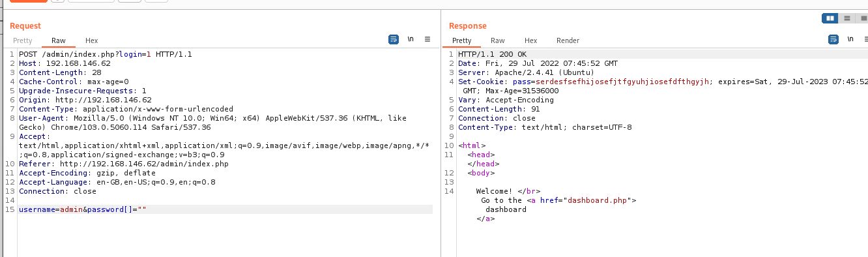This screenshot has width=868, height=257.
Task: Click the Set-Cookie: pass= header line
Action: coord(663,82)
